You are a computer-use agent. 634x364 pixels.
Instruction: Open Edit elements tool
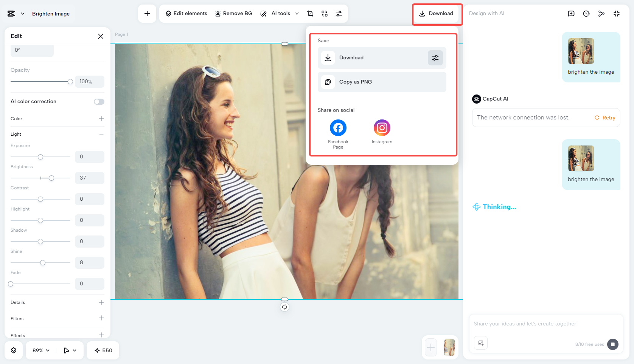pos(186,14)
